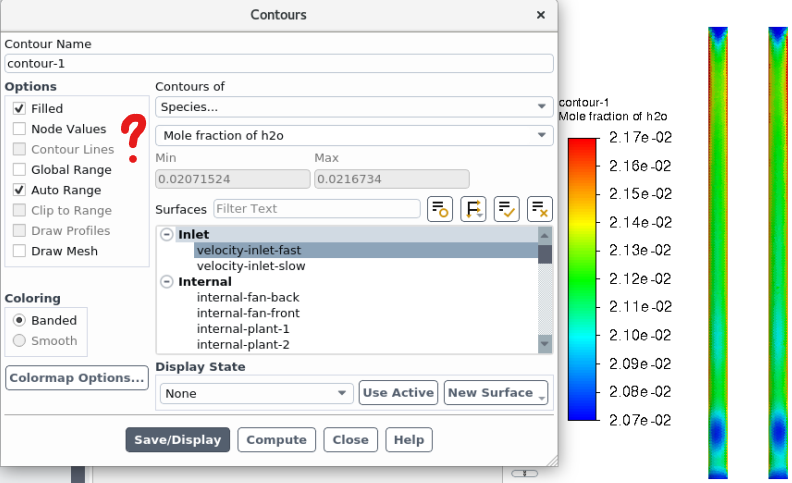
Task: Collapse the Inlet surface group
Action: (x=167, y=234)
